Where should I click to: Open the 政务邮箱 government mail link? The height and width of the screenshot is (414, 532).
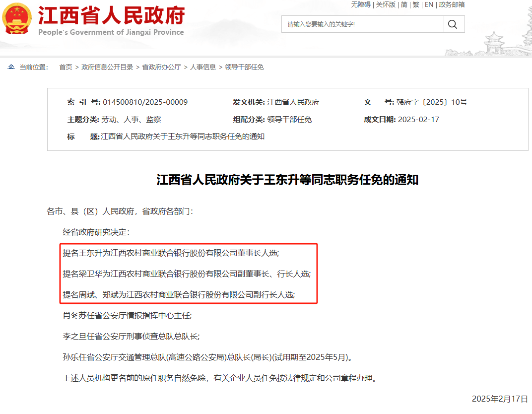(x=452, y=4)
